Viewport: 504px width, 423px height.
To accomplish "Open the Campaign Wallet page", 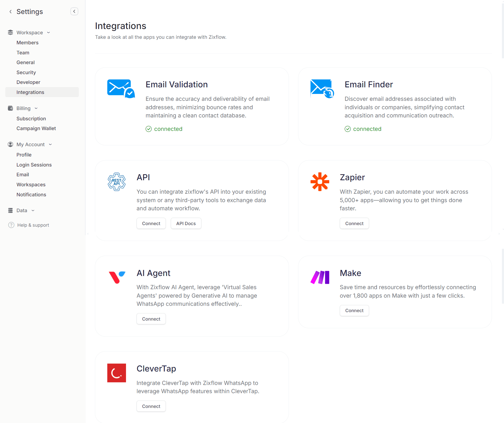I will [x=36, y=128].
